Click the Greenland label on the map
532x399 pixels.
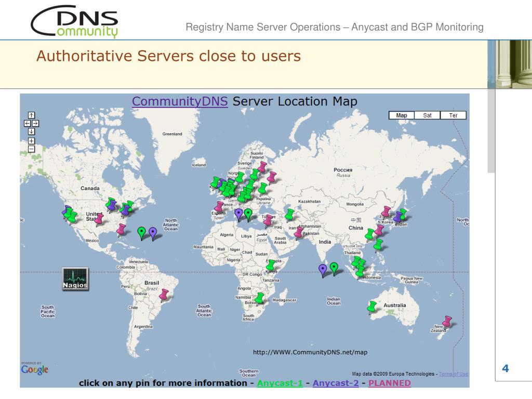coord(172,134)
